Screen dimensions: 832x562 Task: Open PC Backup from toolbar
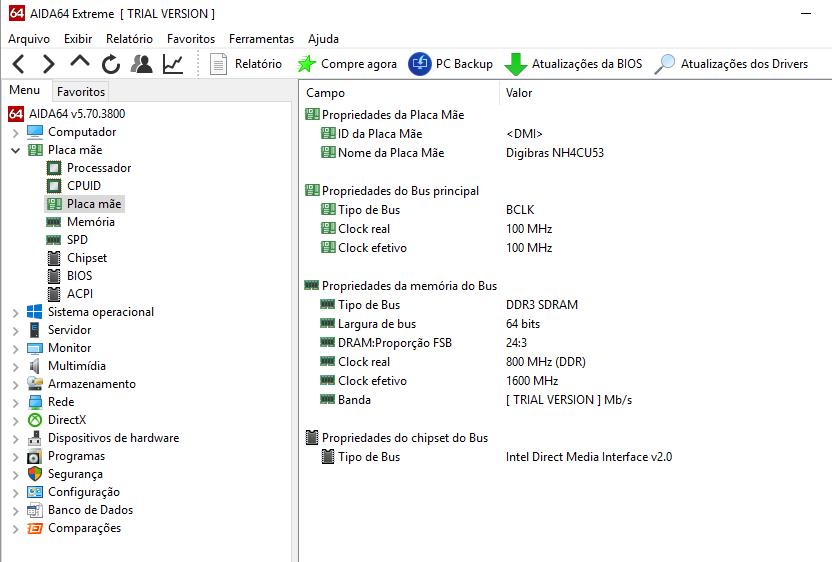tap(450, 64)
